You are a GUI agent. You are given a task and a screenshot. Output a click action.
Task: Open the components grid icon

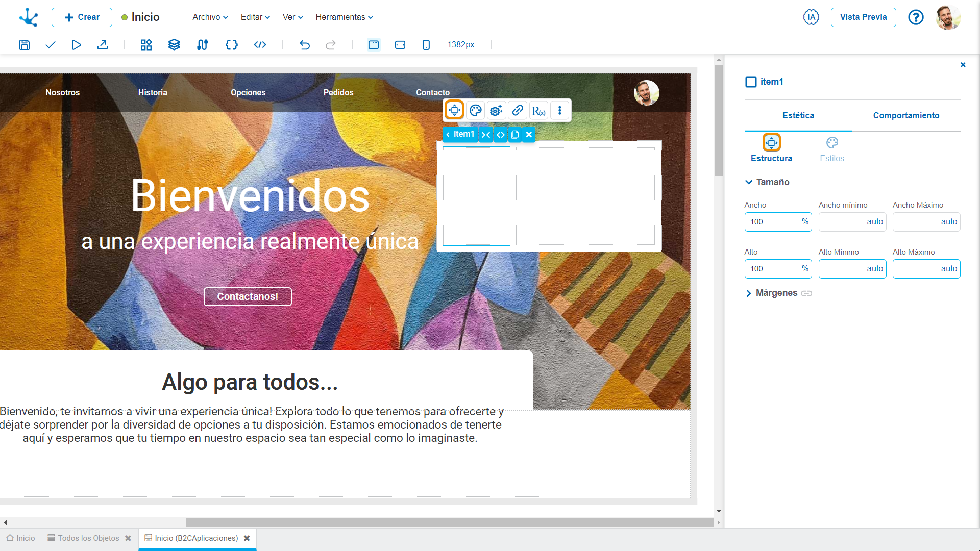click(146, 45)
